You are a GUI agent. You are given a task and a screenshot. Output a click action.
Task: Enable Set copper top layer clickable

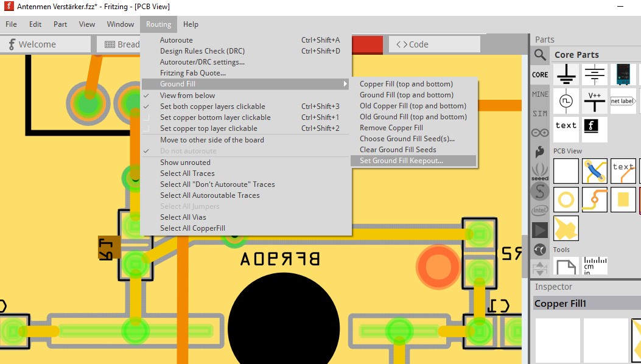[x=208, y=128]
